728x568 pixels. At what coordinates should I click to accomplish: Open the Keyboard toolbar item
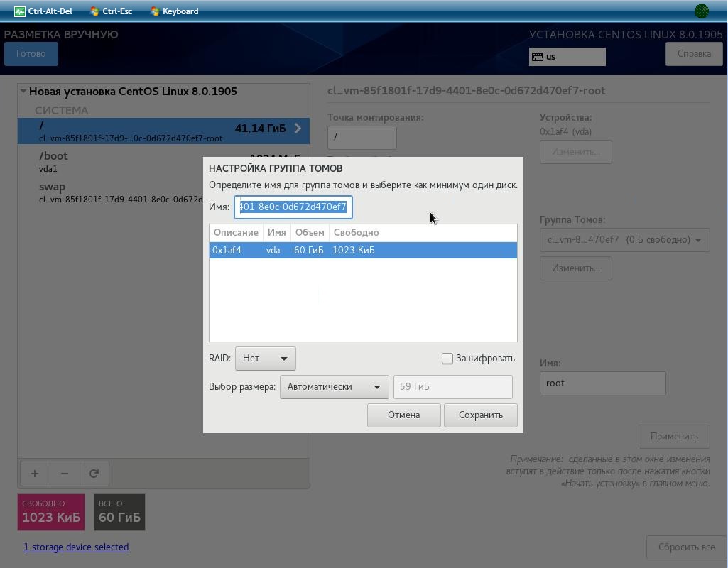coord(175,11)
